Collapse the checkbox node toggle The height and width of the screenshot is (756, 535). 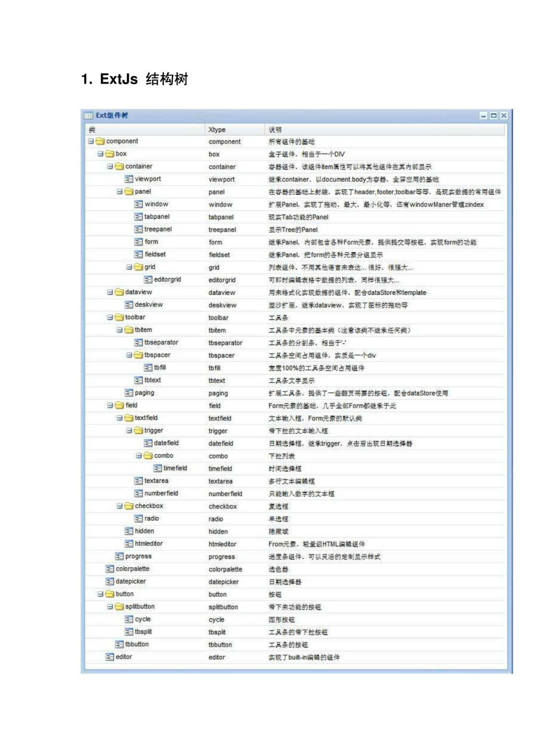(x=120, y=506)
